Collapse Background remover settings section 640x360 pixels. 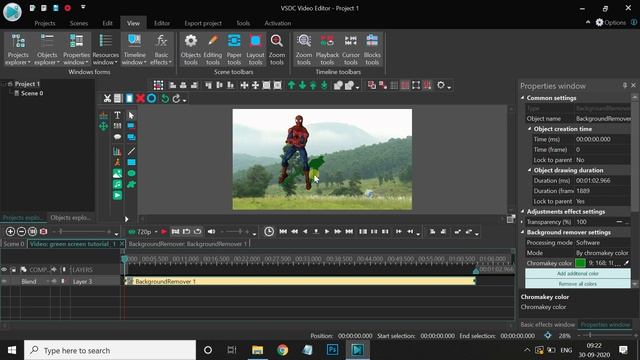(522, 232)
